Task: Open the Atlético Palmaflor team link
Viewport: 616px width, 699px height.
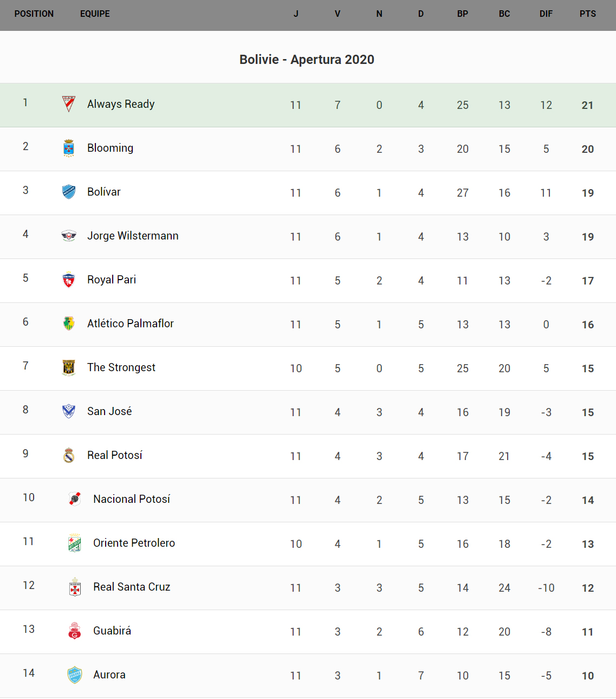Action: [130, 323]
